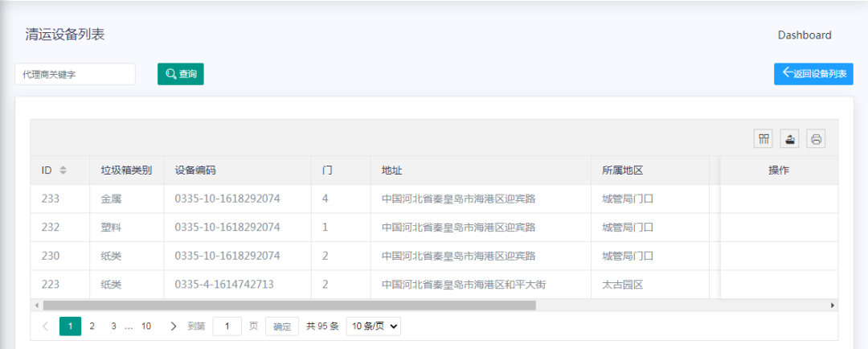Click the address cell in row 233

(481, 199)
